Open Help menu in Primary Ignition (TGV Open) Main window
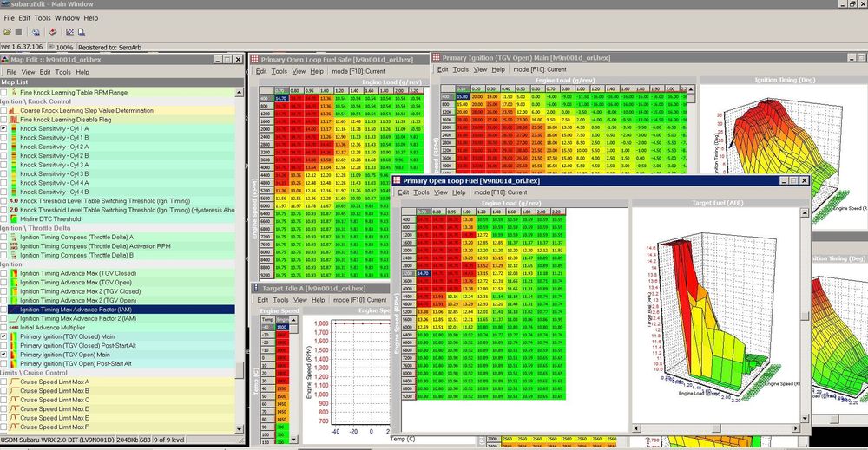The image size is (868, 450). pyautogui.click(x=498, y=69)
